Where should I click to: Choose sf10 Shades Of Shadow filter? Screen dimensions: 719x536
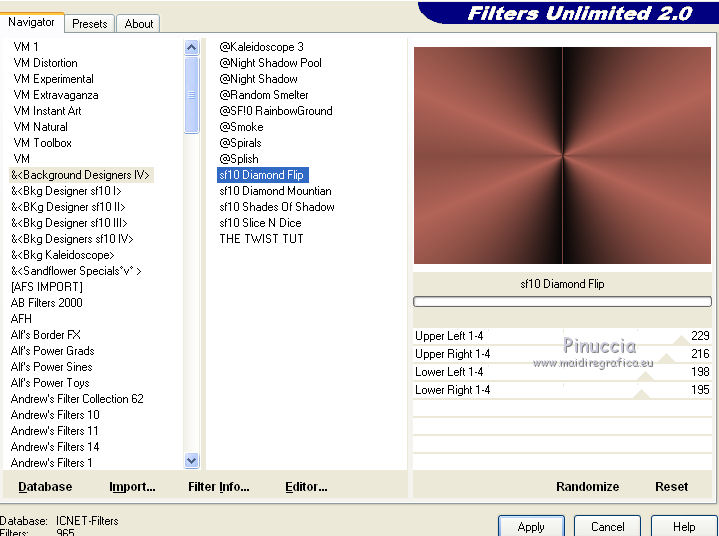tap(277, 207)
